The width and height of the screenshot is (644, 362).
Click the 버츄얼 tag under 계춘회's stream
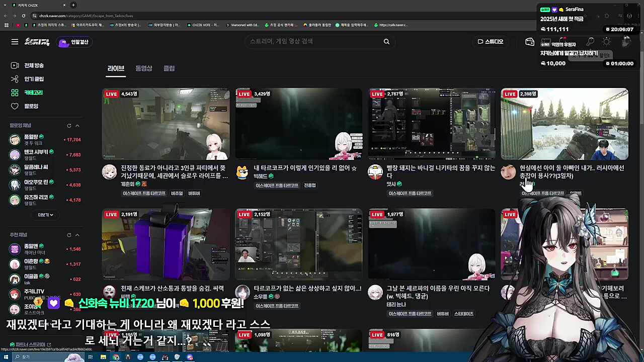[177, 194]
